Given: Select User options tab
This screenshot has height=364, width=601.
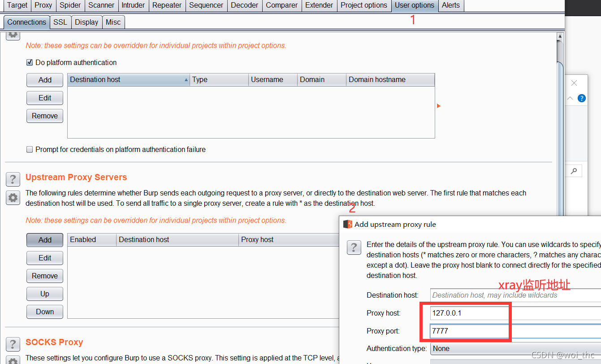Looking at the screenshot, I should click(x=415, y=5).
